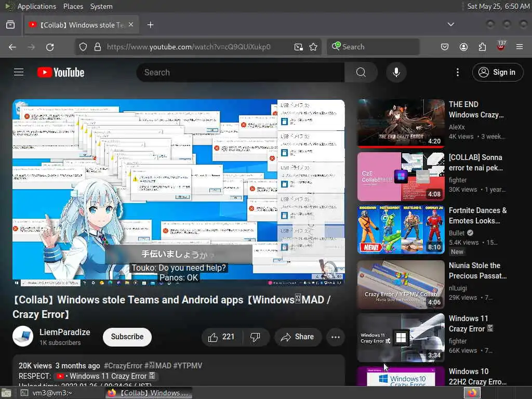Open Windows 11 Crazy Error respect link
Viewport: 532px width, 399px height.
[106, 376]
